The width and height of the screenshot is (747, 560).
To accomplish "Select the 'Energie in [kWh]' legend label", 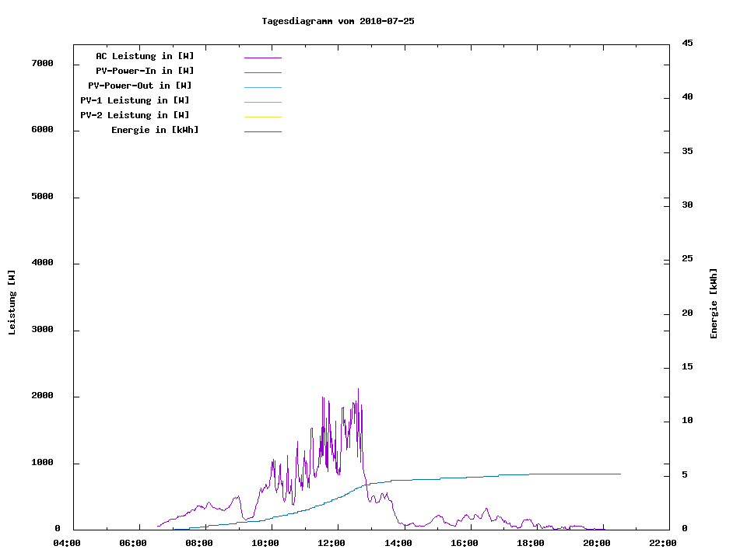I will (155, 130).
